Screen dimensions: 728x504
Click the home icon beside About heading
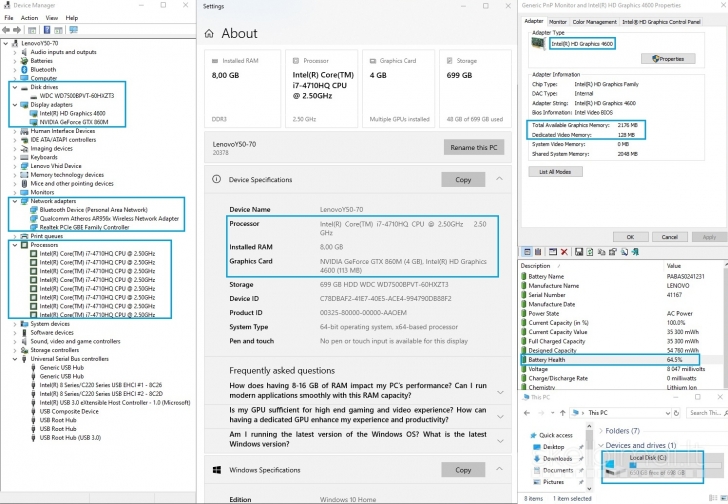211,33
